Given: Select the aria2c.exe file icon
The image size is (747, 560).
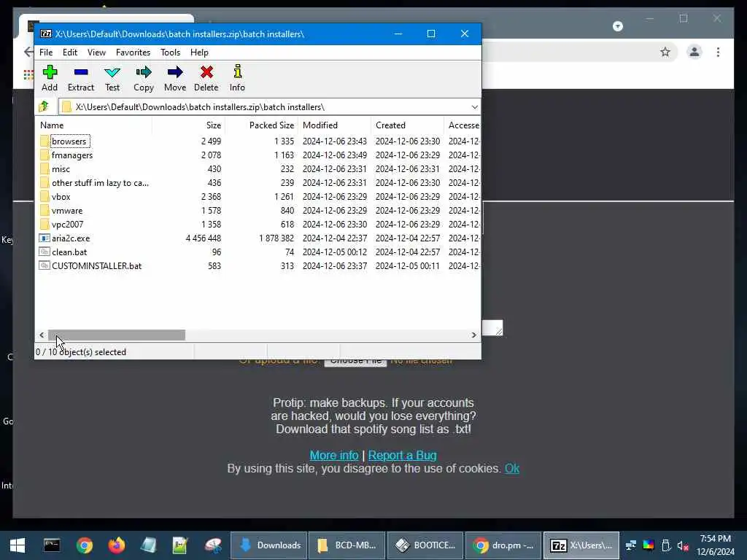Looking at the screenshot, I should pyautogui.click(x=44, y=238).
